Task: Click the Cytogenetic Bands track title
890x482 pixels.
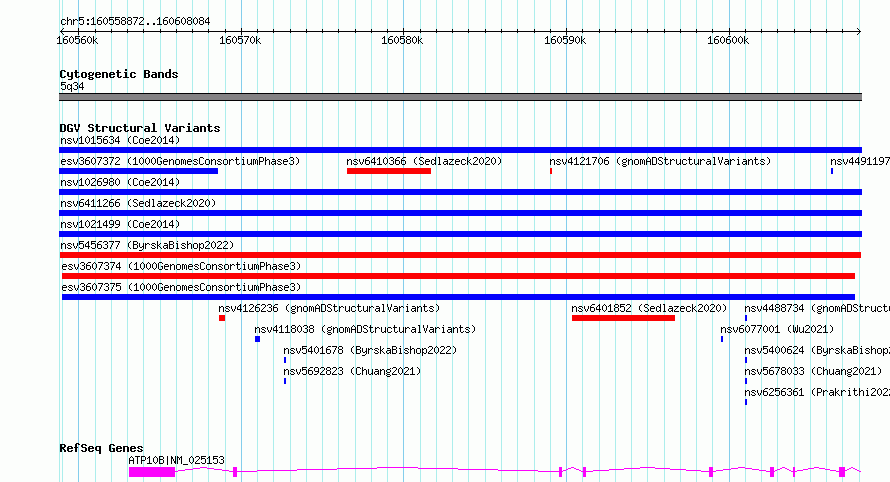Action: click(x=119, y=74)
